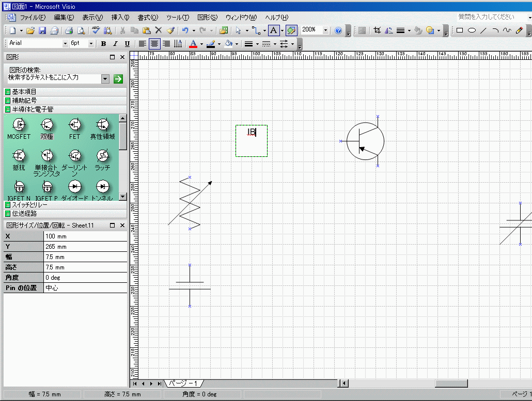
Task: Toggle Underline formatting
Action: point(127,44)
